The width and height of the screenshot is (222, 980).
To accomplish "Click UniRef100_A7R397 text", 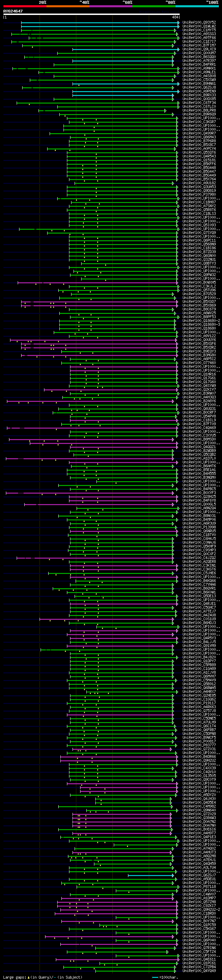I will pos(199,61).
